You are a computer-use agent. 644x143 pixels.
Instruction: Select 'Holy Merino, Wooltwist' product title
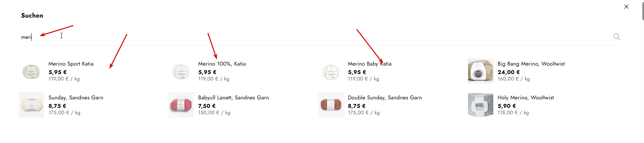click(x=526, y=98)
